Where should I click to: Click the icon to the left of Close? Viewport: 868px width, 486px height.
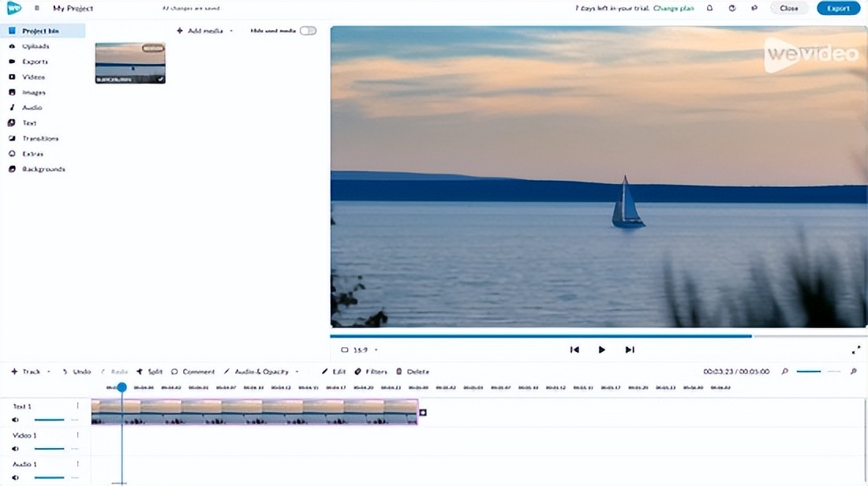pos(754,9)
